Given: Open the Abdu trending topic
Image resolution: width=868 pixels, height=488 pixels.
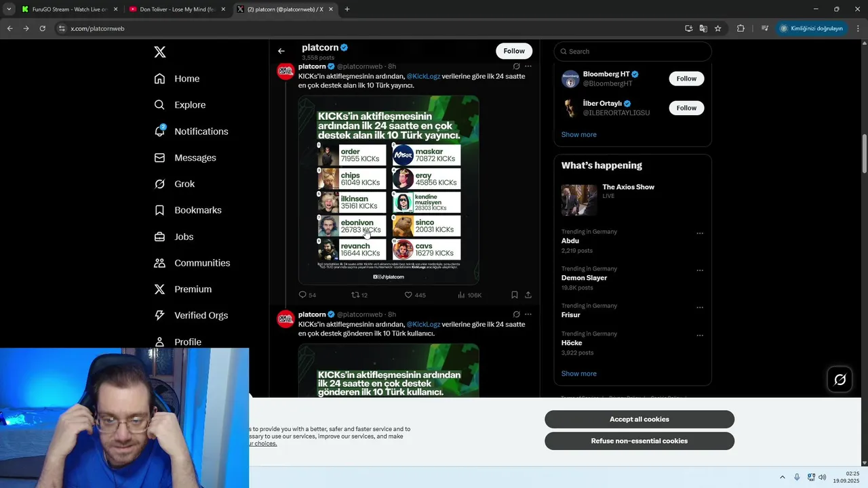Looking at the screenshot, I should point(570,241).
